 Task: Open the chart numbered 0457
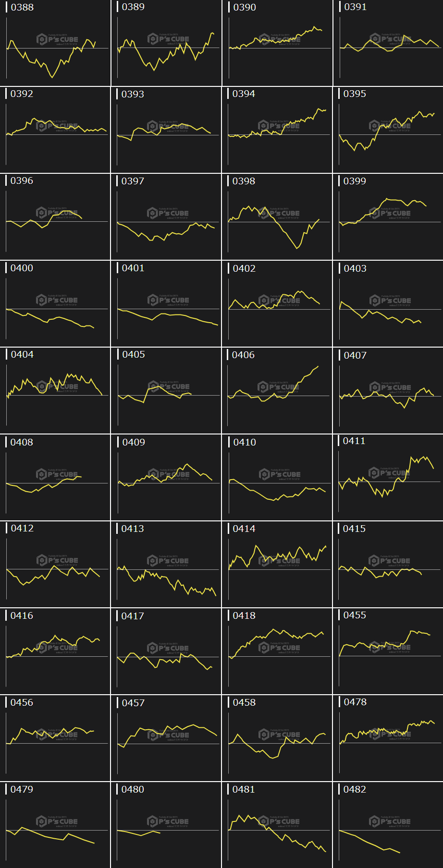166,738
